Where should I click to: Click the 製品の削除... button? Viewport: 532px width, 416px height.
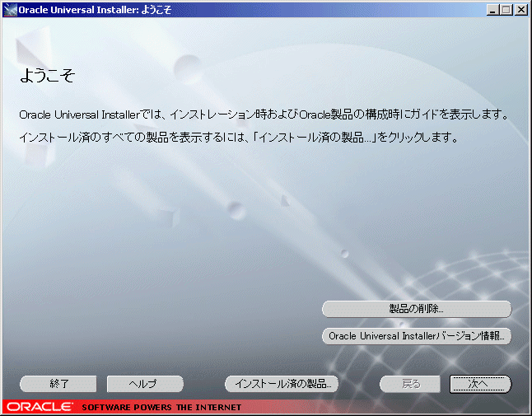click(x=417, y=309)
